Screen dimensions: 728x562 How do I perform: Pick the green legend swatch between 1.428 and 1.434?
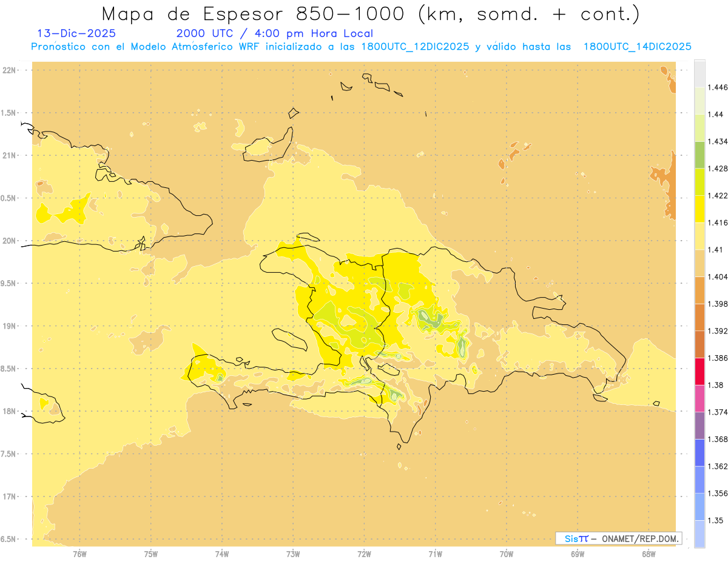pyautogui.click(x=699, y=155)
